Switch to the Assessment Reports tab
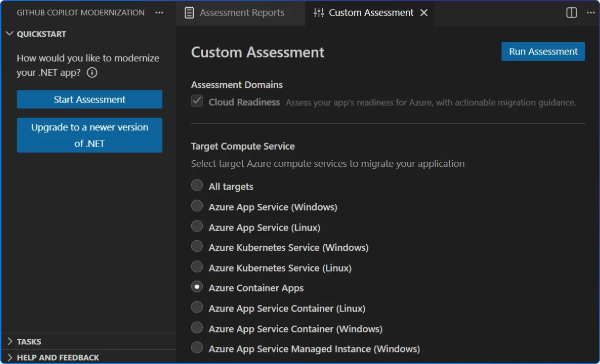Viewport: 600px width, 364px height. [241, 12]
